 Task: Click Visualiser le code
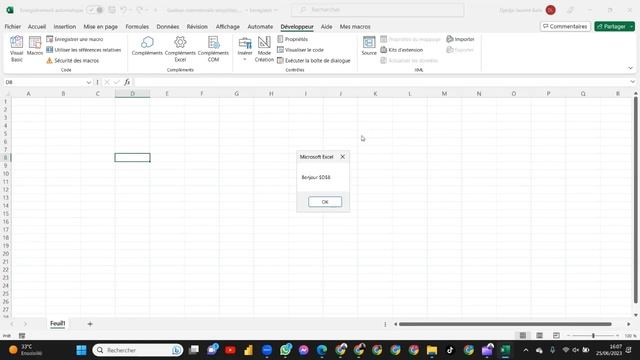(x=300, y=50)
